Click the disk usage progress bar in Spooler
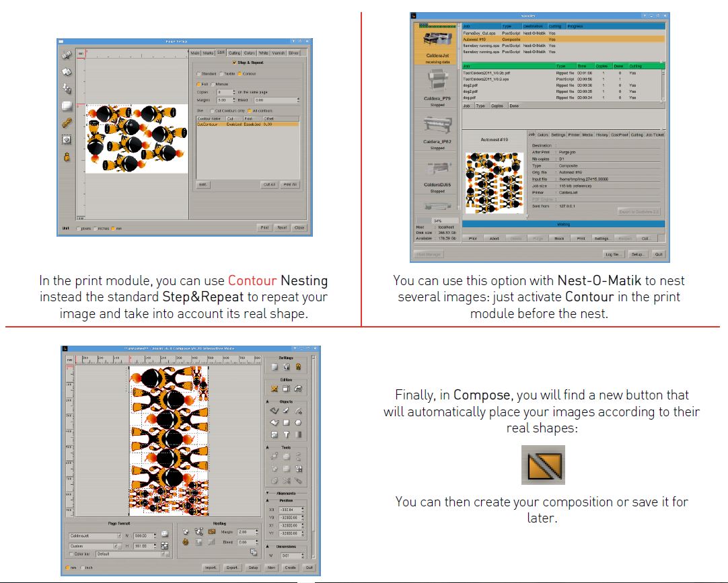 coord(437,221)
